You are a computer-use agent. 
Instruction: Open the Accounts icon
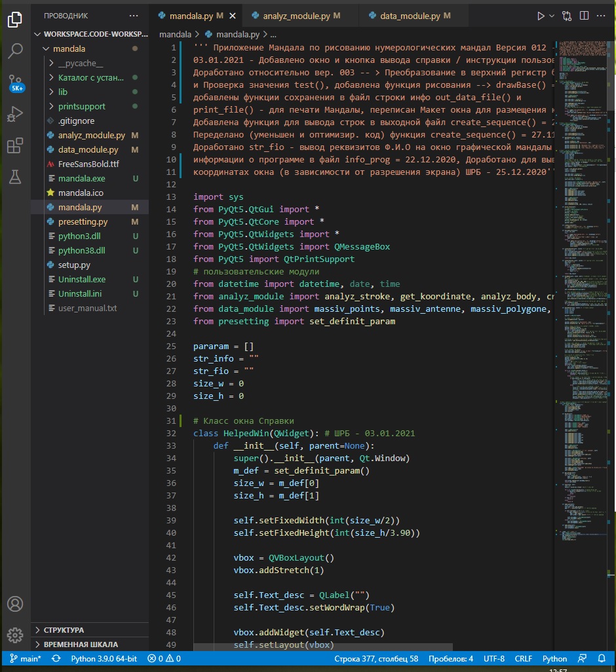tap(15, 604)
